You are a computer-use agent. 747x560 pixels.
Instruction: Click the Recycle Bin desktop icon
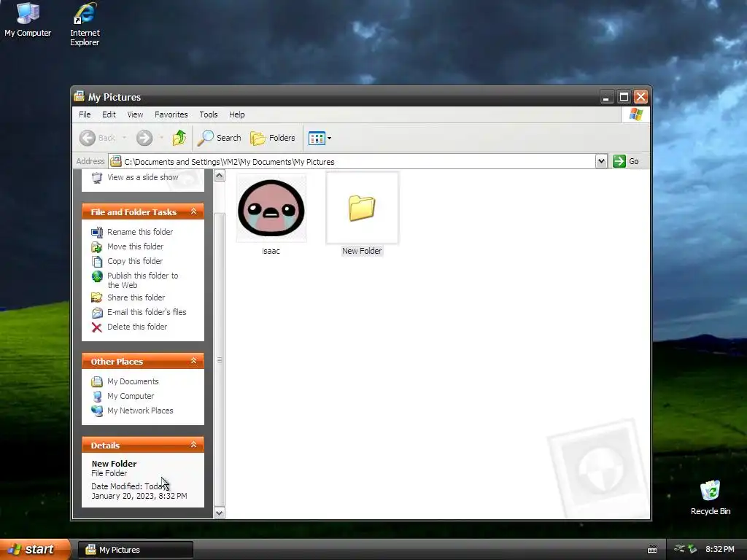pyautogui.click(x=710, y=497)
